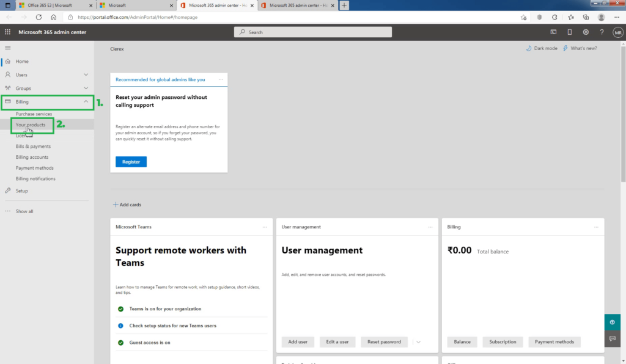
Task: Open Billing accounts in sidebar
Action: point(32,157)
